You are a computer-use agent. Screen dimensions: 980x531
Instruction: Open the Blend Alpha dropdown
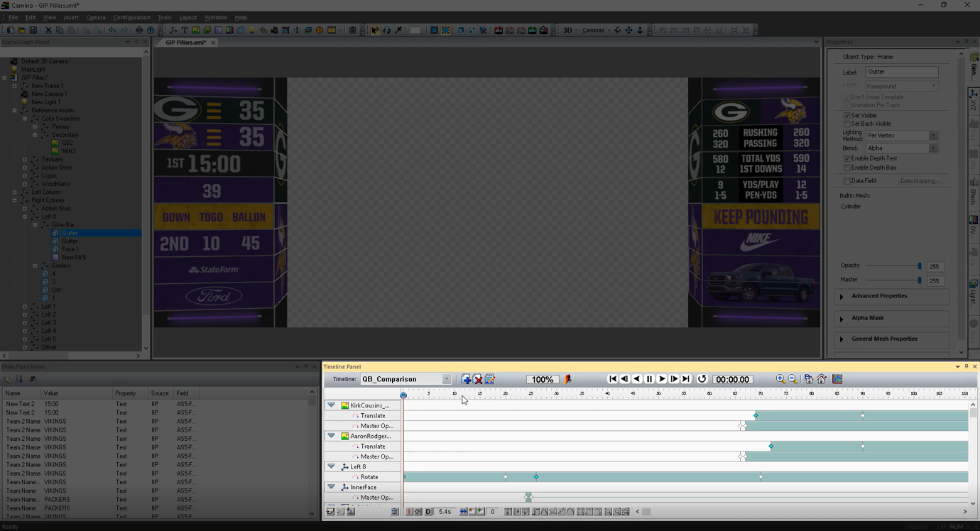click(932, 148)
